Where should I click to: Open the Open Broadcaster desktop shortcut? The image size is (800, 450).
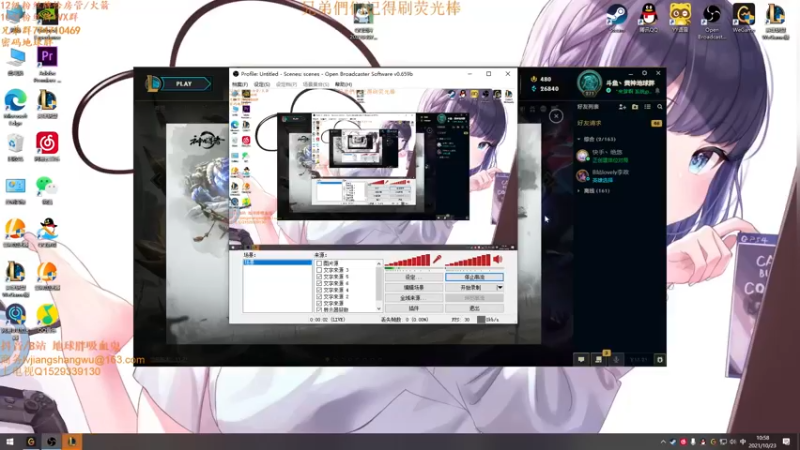(x=711, y=21)
